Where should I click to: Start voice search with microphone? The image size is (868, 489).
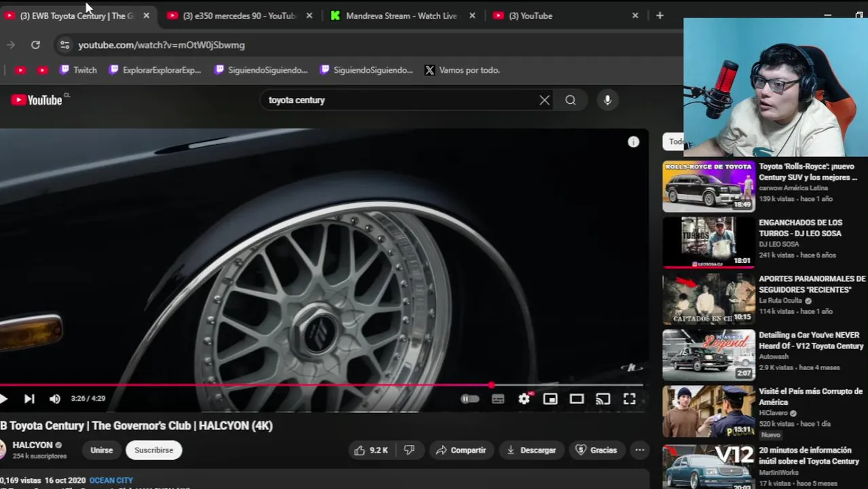[607, 100]
